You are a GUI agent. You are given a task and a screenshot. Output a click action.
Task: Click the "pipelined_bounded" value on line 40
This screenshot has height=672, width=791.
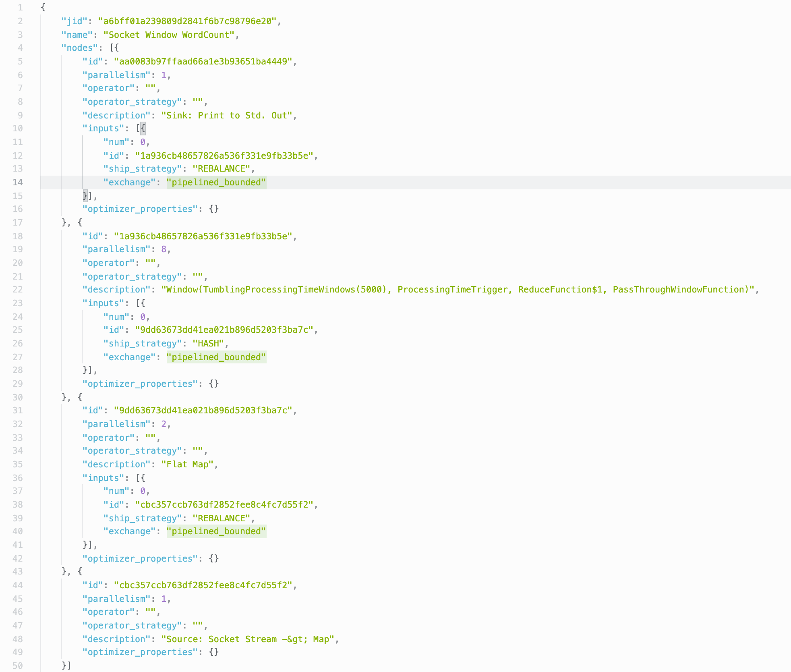pos(216,531)
